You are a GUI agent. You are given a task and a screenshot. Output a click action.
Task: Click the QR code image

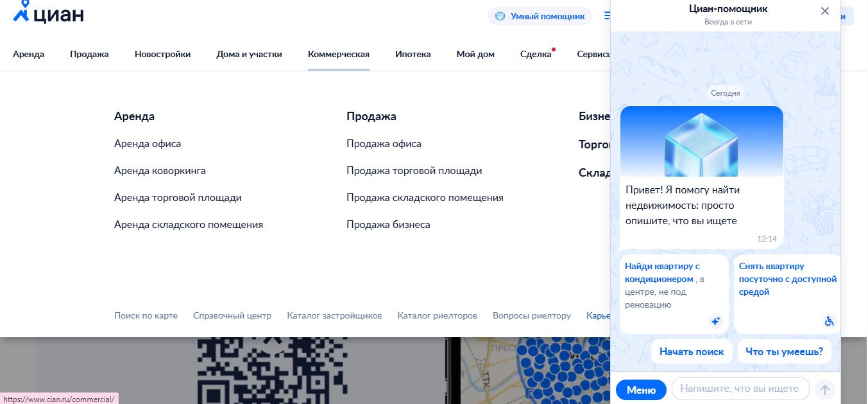[272, 371]
